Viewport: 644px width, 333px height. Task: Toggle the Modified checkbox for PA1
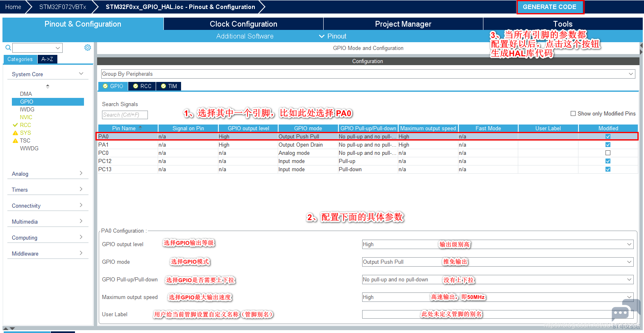tap(608, 145)
